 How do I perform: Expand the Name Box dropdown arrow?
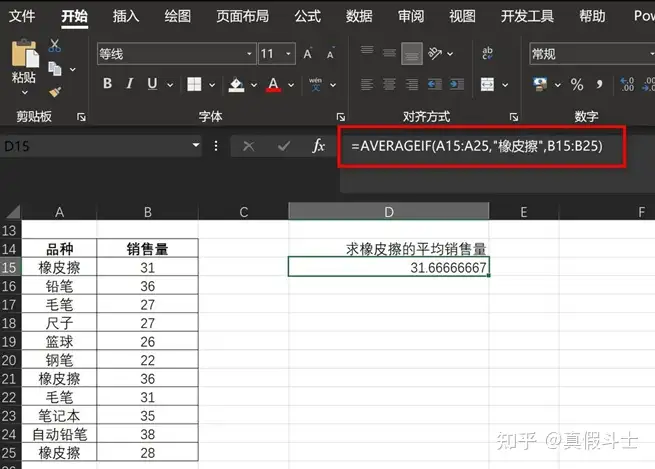tap(195, 145)
